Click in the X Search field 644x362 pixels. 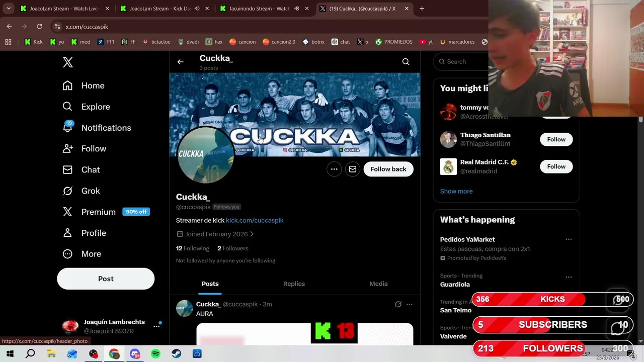(x=460, y=61)
